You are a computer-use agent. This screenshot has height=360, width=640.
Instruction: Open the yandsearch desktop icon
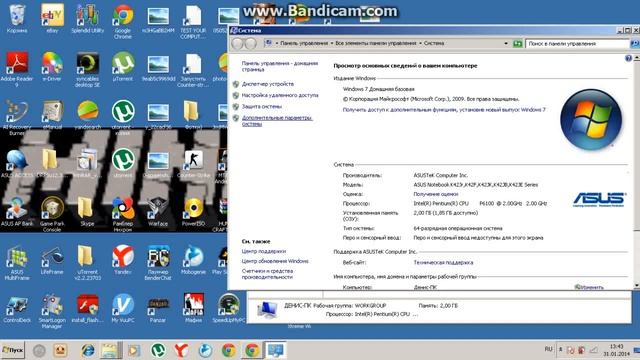coord(87,115)
